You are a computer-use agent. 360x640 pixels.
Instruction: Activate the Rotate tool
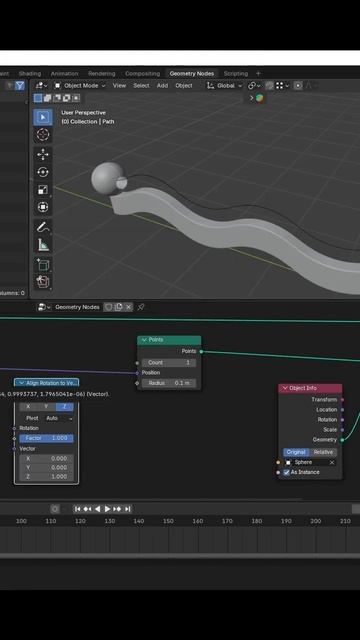tap(43, 172)
